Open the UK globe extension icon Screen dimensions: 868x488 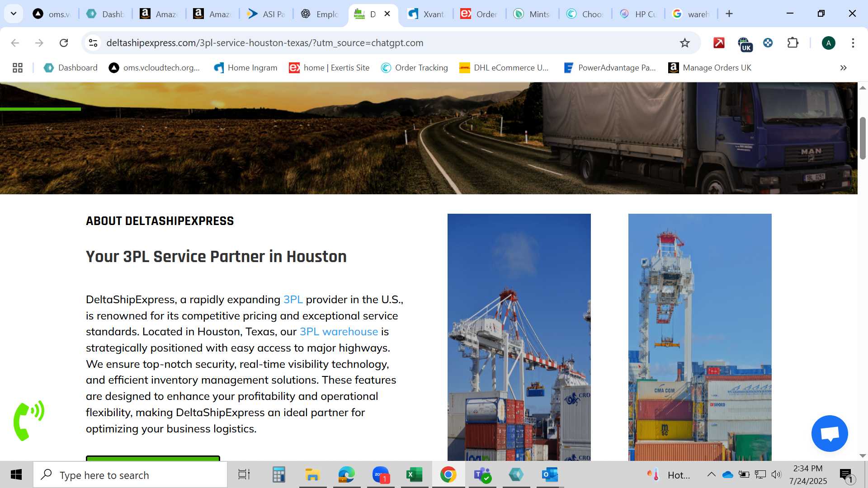click(745, 44)
